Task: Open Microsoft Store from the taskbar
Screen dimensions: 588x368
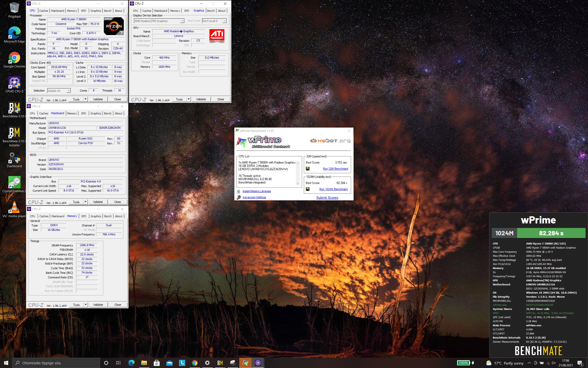Action: click(x=157, y=363)
